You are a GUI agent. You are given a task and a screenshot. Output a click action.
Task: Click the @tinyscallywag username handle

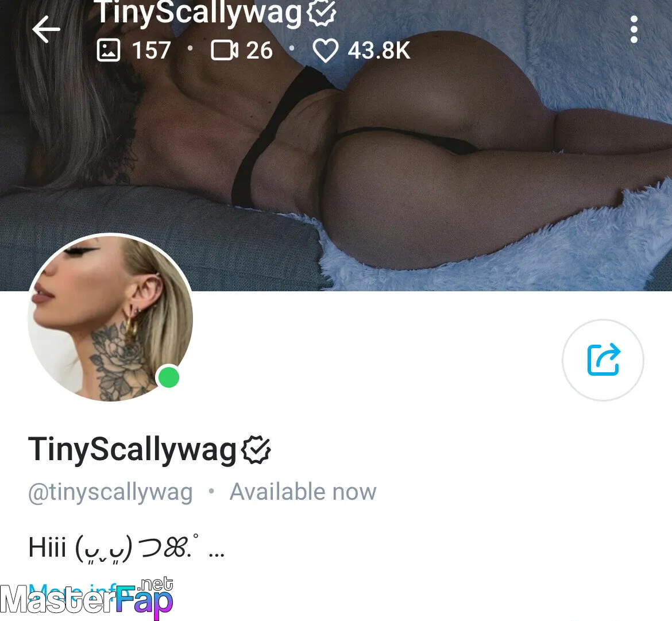click(x=111, y=492)
